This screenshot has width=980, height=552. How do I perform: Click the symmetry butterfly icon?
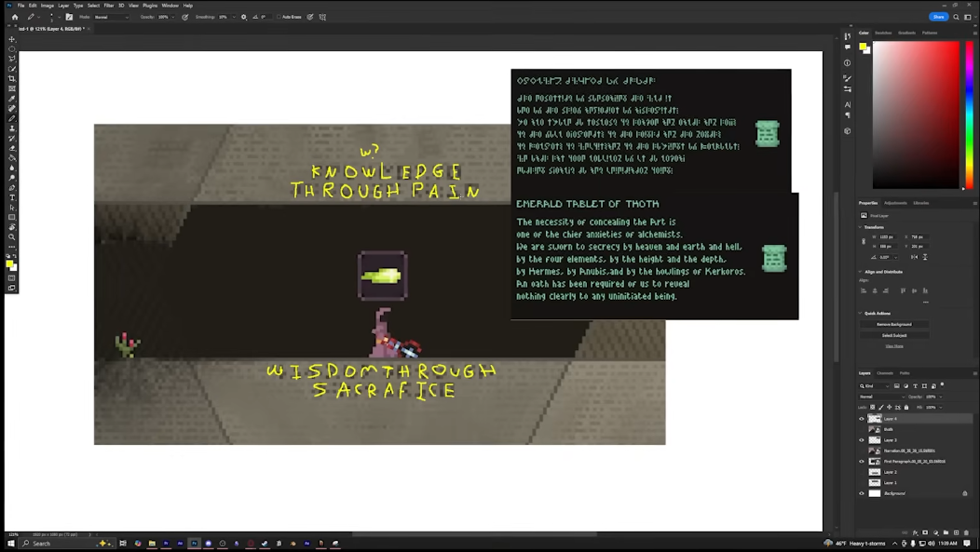click(x=322, y=17)
